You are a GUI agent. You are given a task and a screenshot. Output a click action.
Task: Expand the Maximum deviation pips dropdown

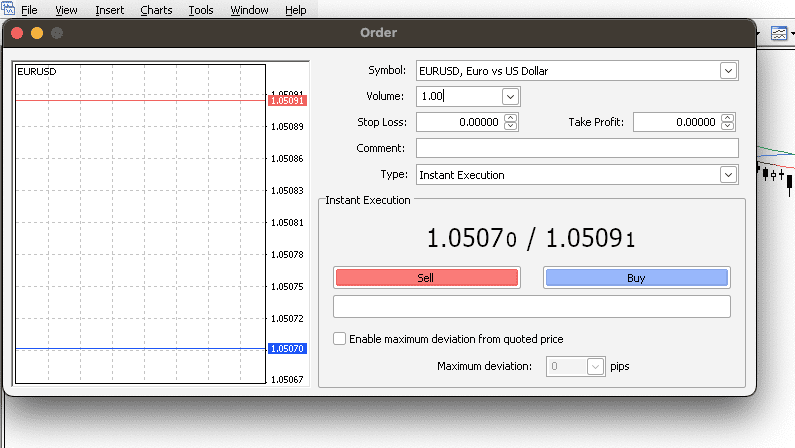click(x=595, y=366)
